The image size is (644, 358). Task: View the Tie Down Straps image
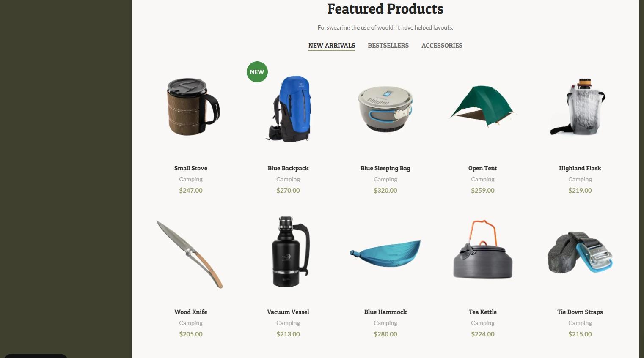[x=580, y=253]
